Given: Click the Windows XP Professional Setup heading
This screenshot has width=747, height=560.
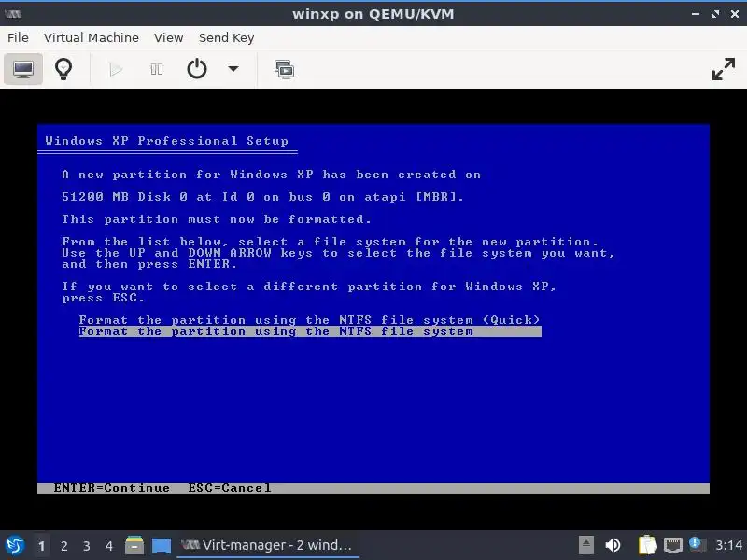Looking at the screenshot, I should [x=167, y=141].
